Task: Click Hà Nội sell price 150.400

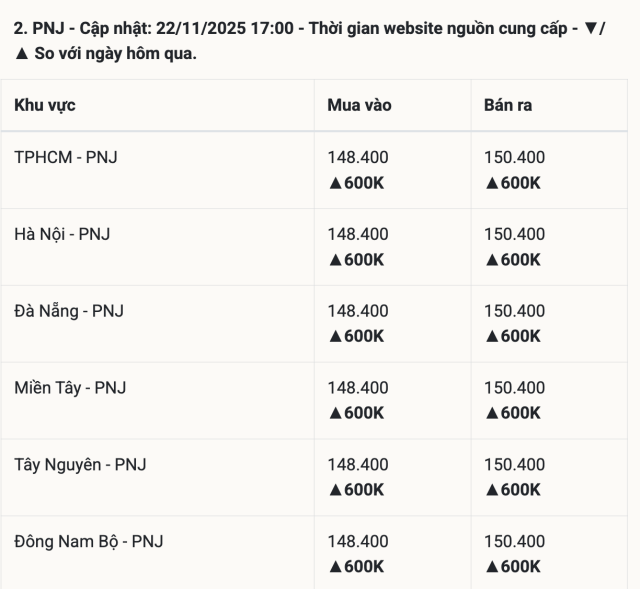Action: (x=514, y=234)
